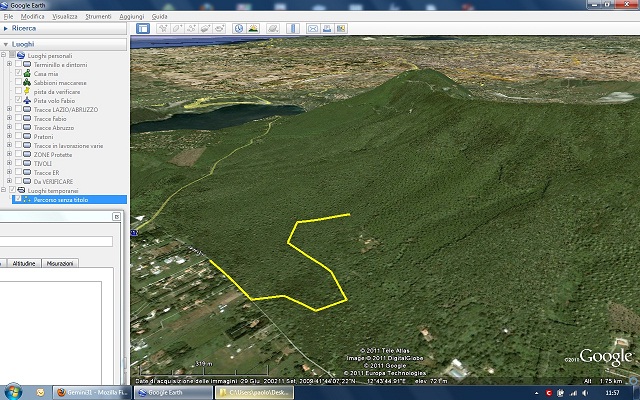This screenshot has height=400, width=640.
Task: Click the Add Image Overlay icon
Action: (205, 28)
